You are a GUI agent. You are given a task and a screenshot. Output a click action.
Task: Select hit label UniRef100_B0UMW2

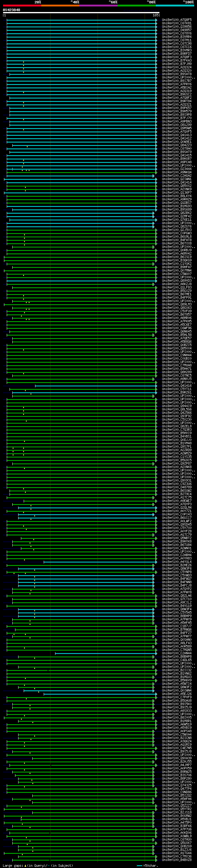(177, 815)
